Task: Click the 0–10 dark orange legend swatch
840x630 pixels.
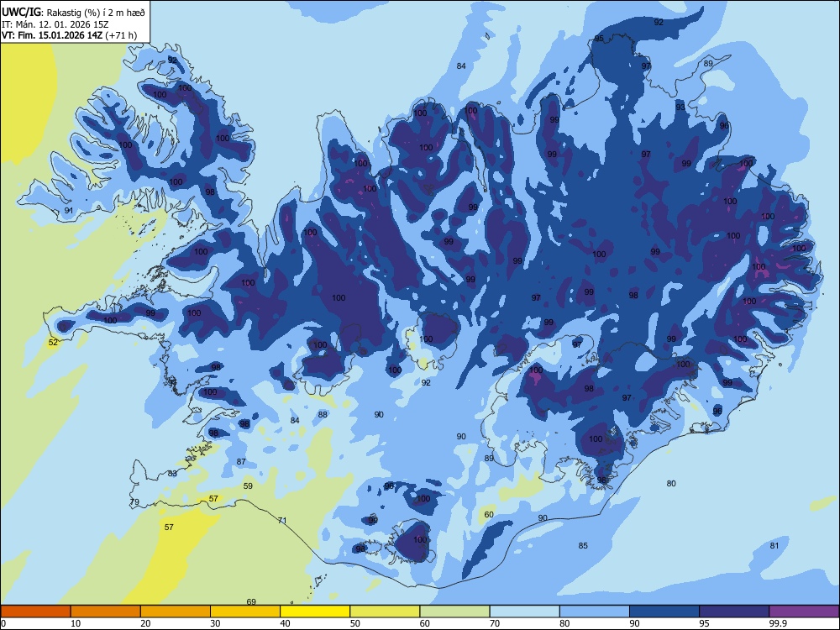Action: [x=35, y=612]
